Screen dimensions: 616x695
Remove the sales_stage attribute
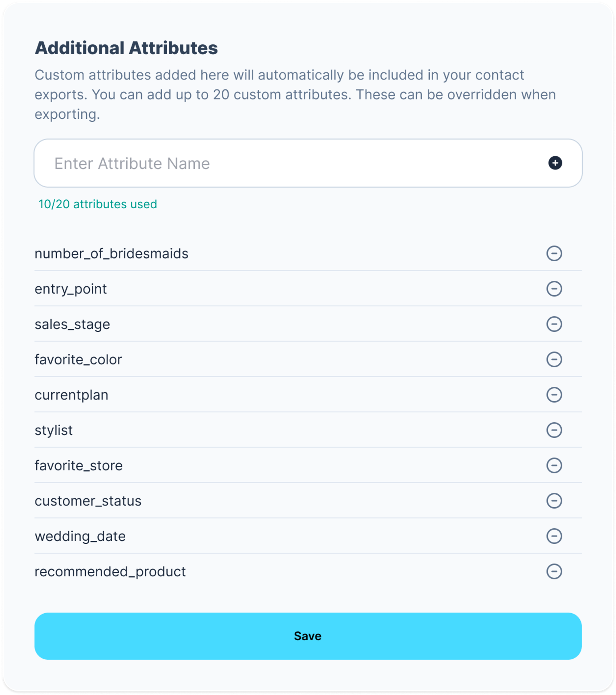[x=554, y=324]
